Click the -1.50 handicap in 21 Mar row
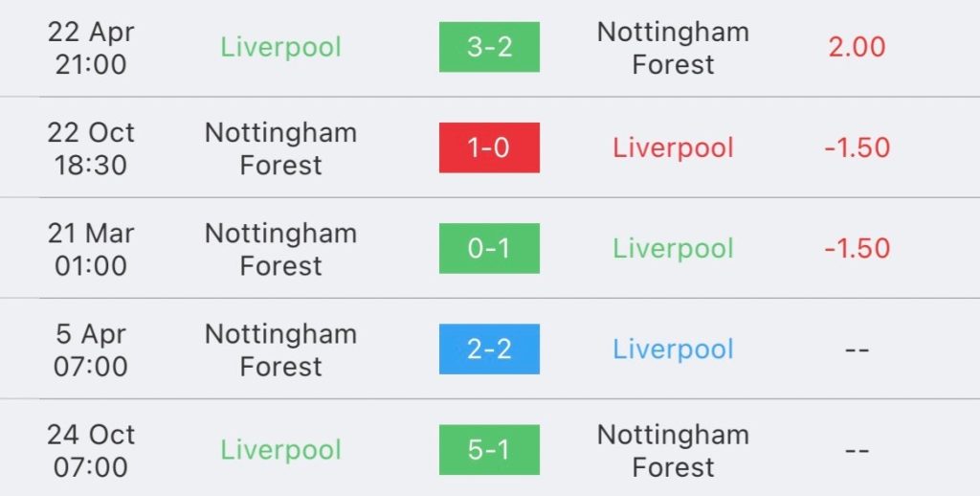This screenshot has height=496, width=980. pos(857,249)
